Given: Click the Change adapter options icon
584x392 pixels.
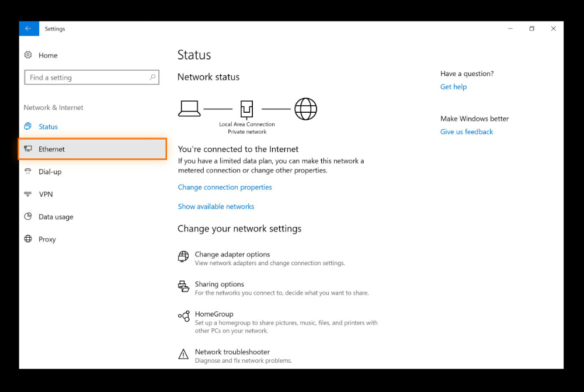Looking at the screenshot, I should [183, 256].
